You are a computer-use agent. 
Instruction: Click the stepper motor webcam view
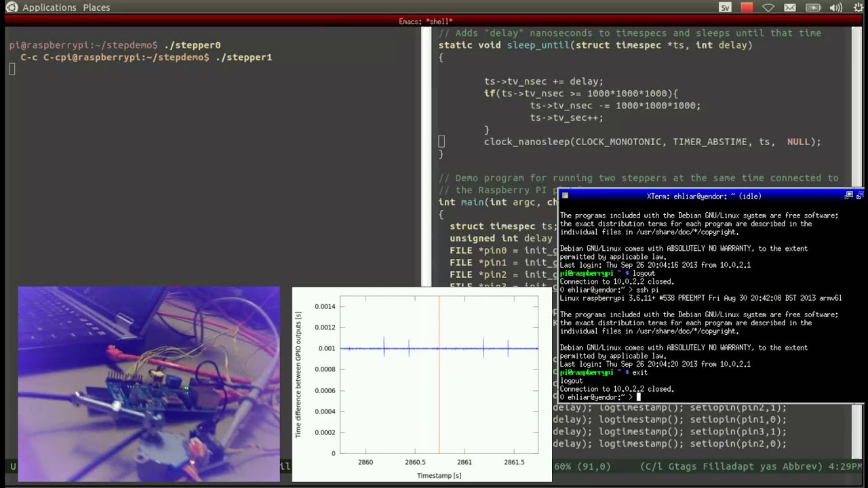pos(149,384)
